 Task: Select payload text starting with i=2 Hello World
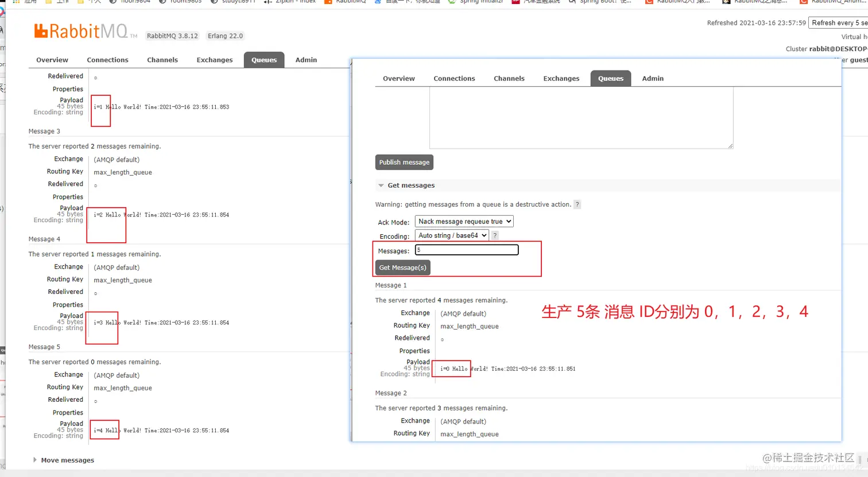pyautogui.click(x=161, y=215)
